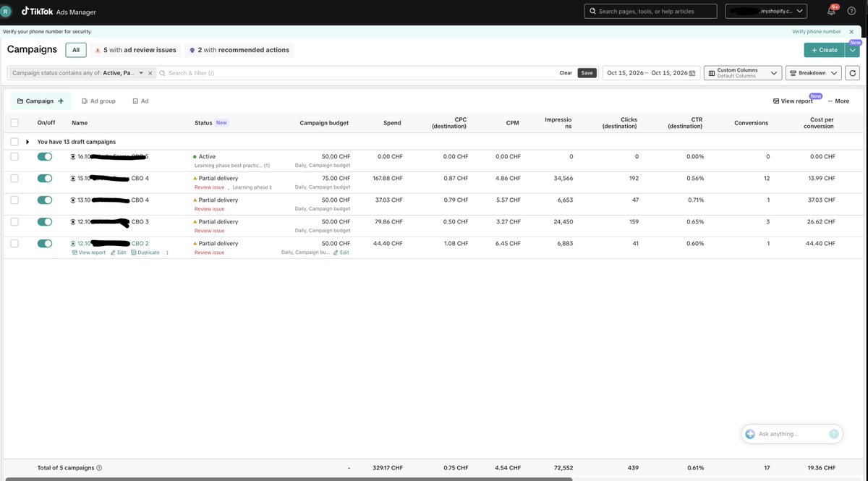Filter by 5 with ad review issues
Viewport: 868px width, 481px height.
click(x=136, y=50)
